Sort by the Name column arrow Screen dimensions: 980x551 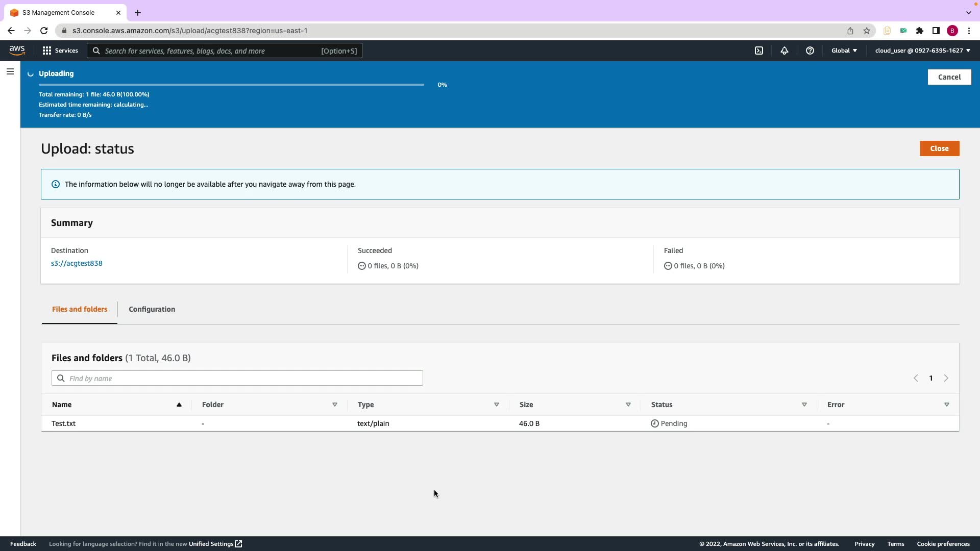(179, 405)
